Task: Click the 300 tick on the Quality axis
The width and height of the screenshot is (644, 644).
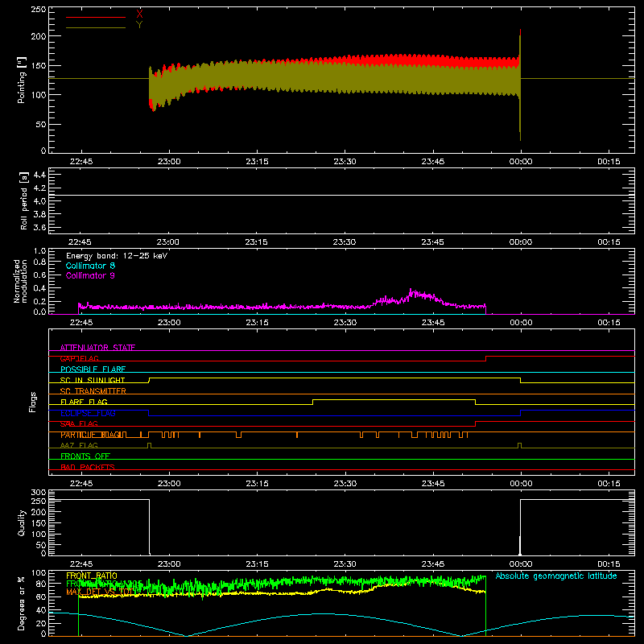Action: pyautogui.click(x=39, y=493)
